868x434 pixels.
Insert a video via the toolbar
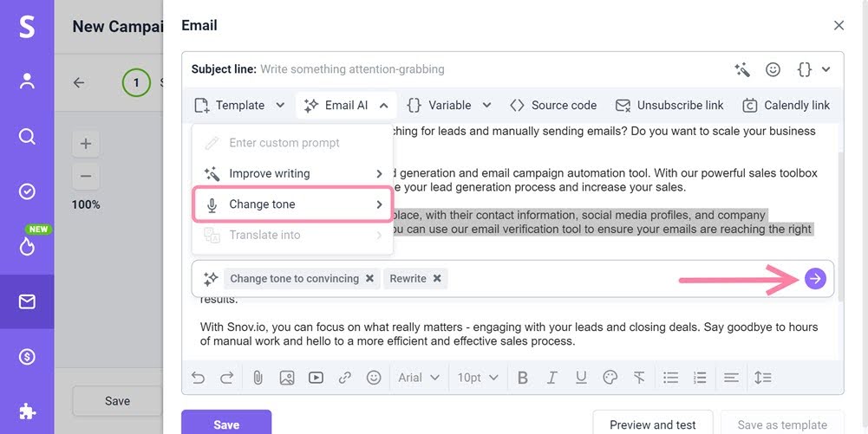click(316, 378)
